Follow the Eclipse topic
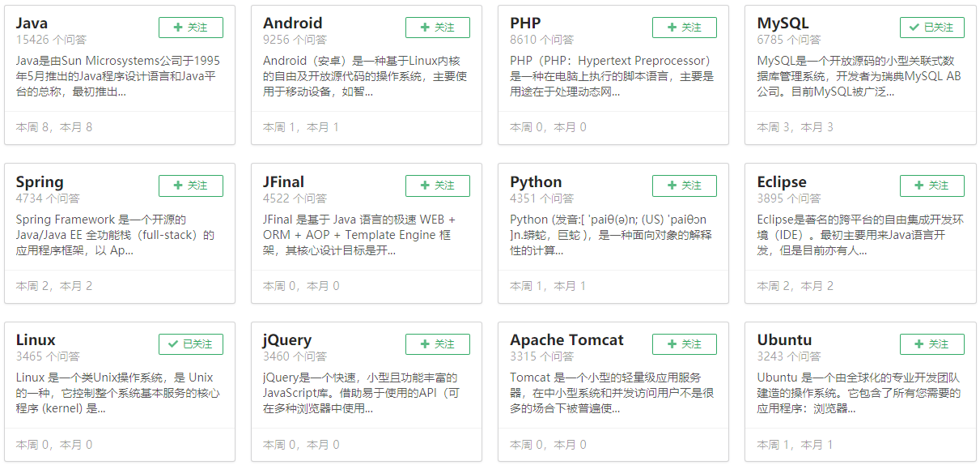Image resolution: width=980 pixels, height=465 pixels. (x=932, y=186)
